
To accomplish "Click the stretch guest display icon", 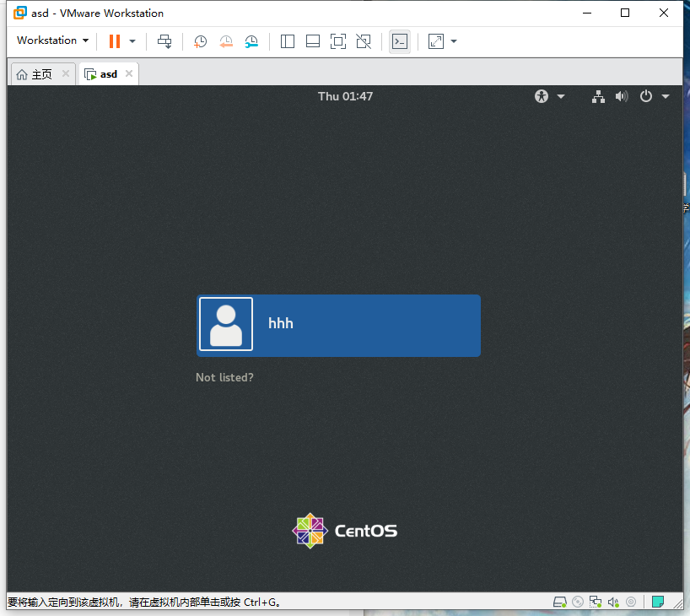I will 435,41.
